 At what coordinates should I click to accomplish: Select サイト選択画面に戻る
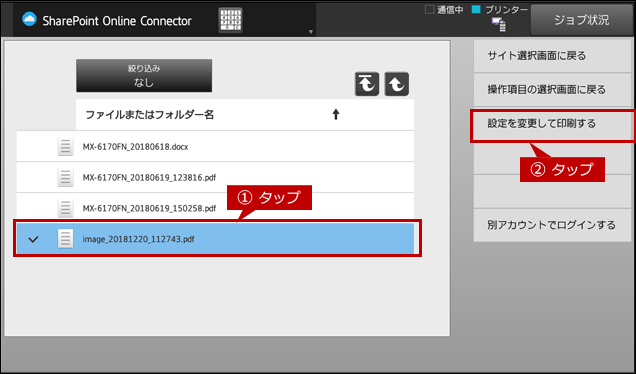coord(552,56)
